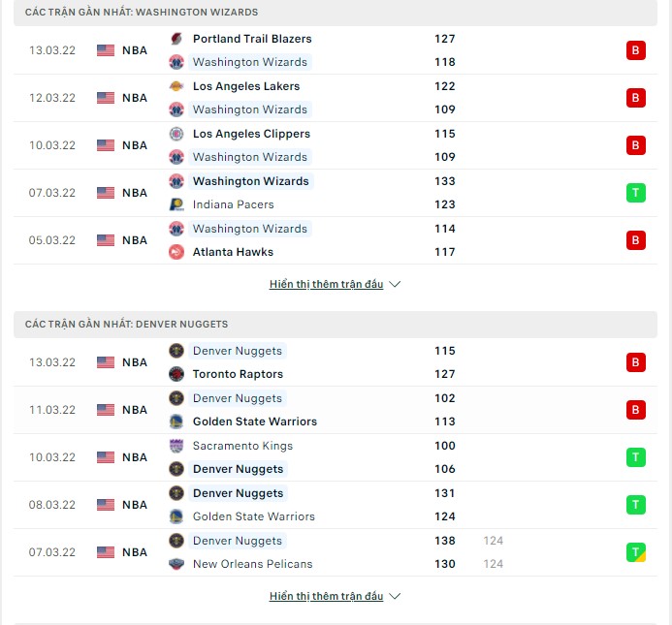Click the Sacramento Kings logo

click(176, 446)
